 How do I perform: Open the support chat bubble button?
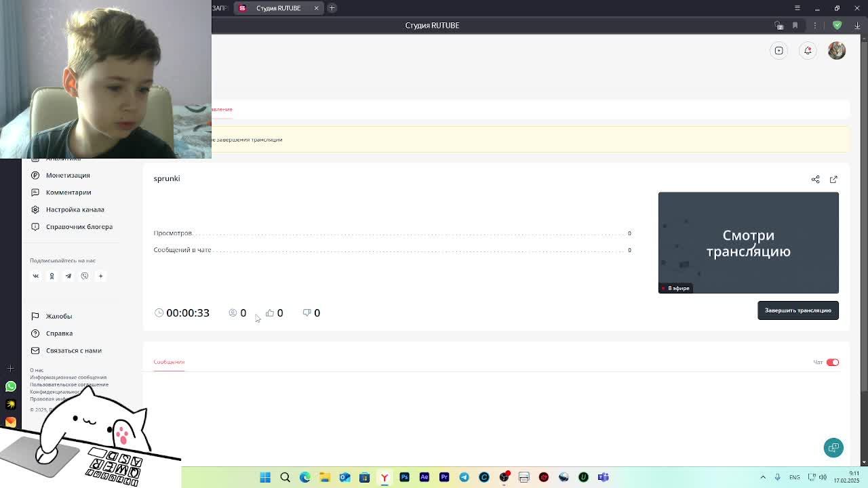[x=833, y=447]
